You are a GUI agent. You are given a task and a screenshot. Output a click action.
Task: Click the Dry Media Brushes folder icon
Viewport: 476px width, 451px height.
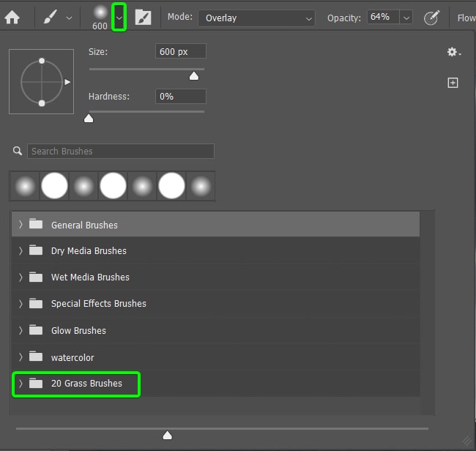point(36,250)
